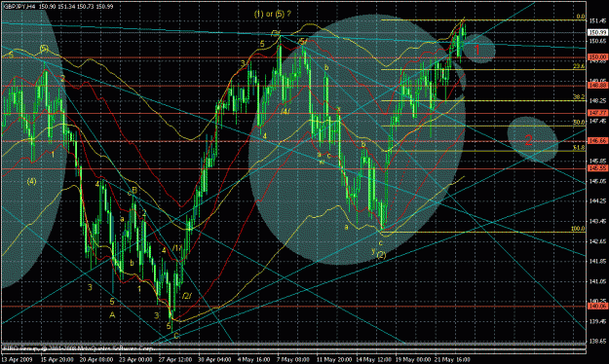Select the red "1" projection ellipse
The height and width of the screenshot is (364, 609).
[x=480, y=49]
